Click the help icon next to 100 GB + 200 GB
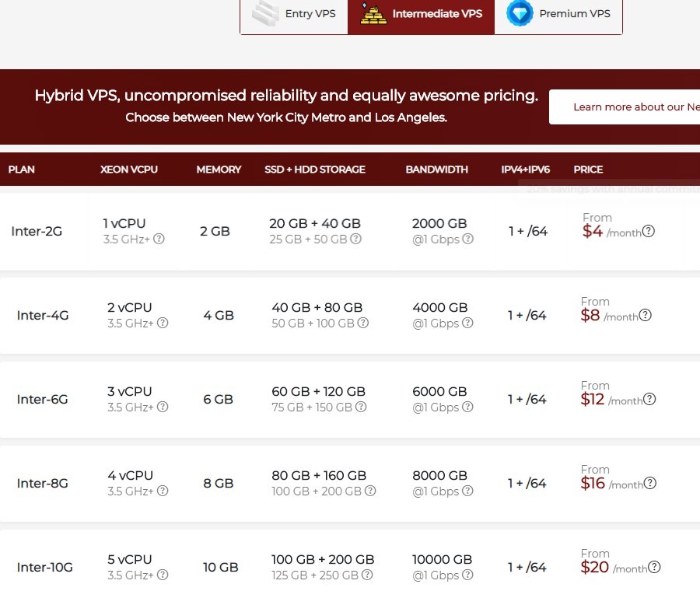Image resolution: width=700 pixels, height=605 pixels. point(370,491)
